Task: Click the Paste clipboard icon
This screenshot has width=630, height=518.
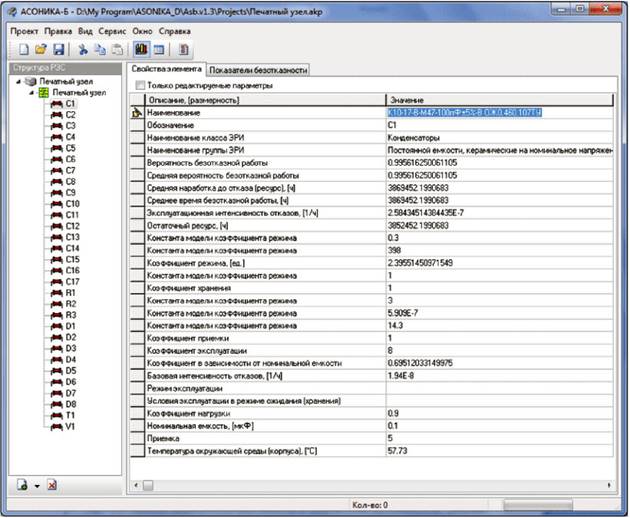Action: pyautogui.click(x=117, y=50)
